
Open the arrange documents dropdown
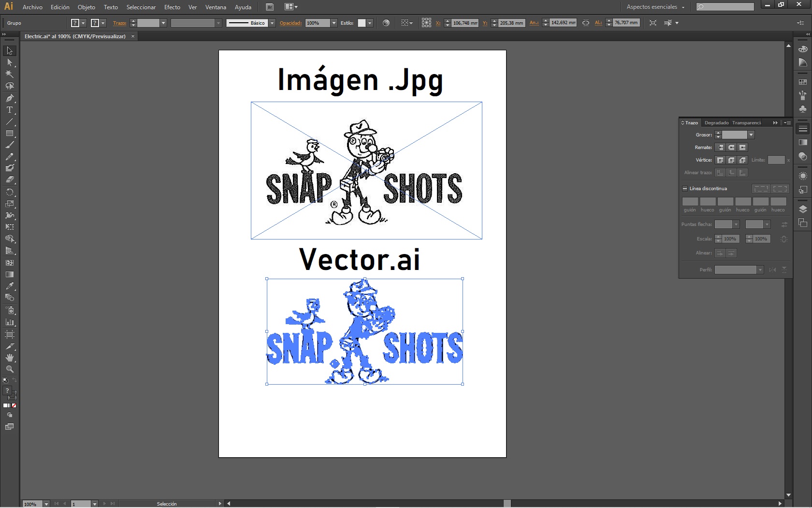[x=291, y=7]
